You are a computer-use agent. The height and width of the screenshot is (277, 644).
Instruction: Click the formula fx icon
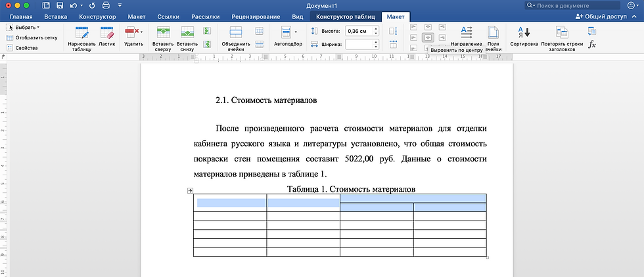[x=592, y=44]
